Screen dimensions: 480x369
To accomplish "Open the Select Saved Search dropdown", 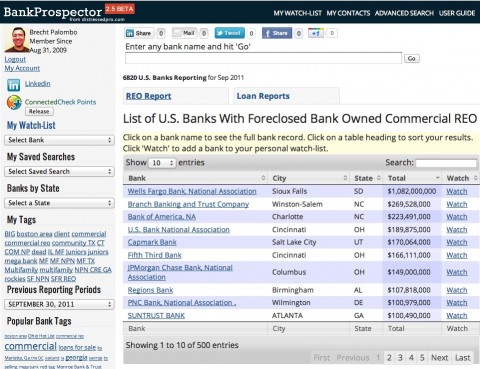I will tap(59, 171).
